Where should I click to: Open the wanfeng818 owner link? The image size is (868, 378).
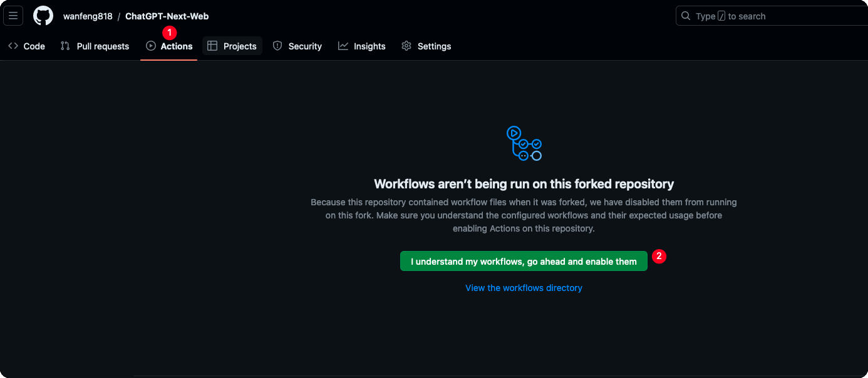[88, 16]
